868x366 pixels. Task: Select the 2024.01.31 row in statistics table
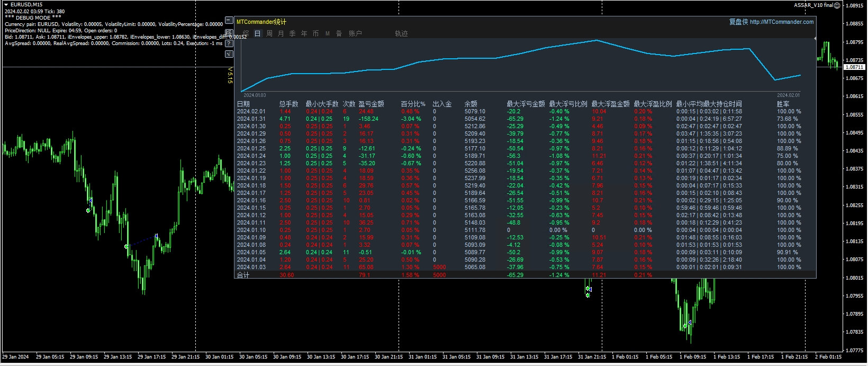tap(251, 119)
